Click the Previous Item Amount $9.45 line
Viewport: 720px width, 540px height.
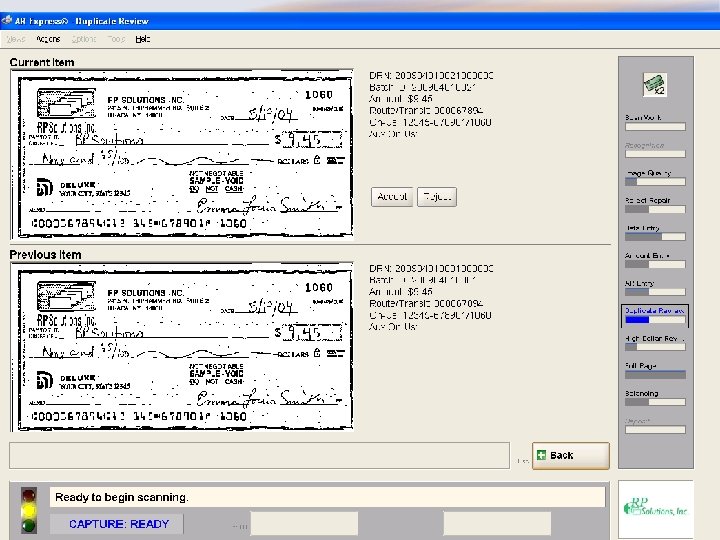click(401, 292)
